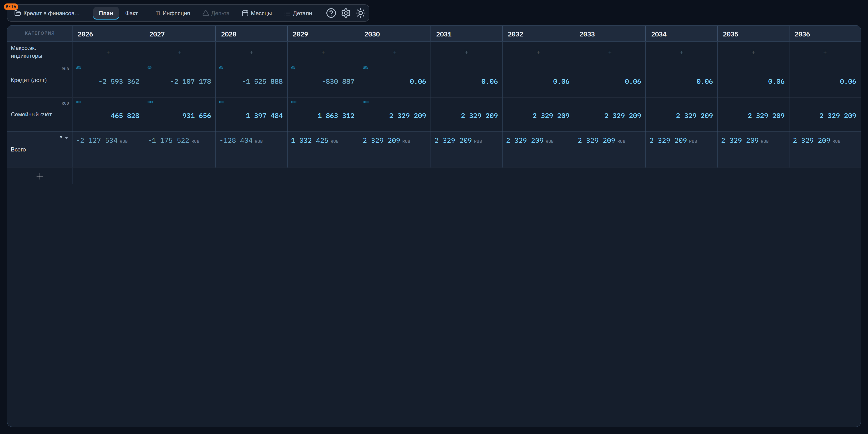Viewport: 868px width, 434px height.
Task: Click link icon in Семейный счёт 2027 cell
Action: click(150, 102)
